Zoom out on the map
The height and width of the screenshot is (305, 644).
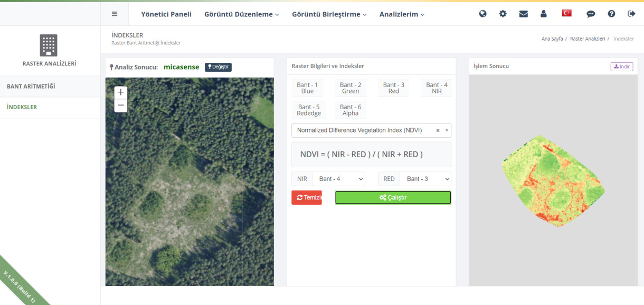click(121, 106)
